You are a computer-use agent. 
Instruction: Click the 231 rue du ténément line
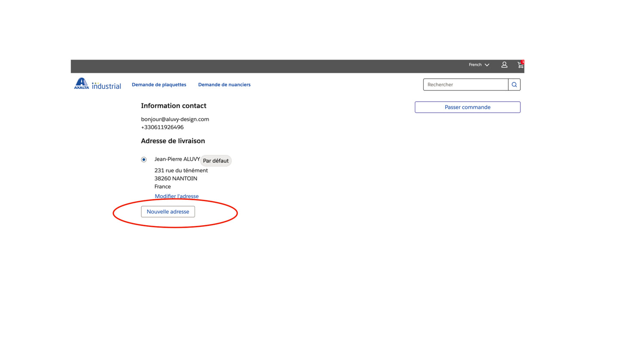tap(181, 170)
